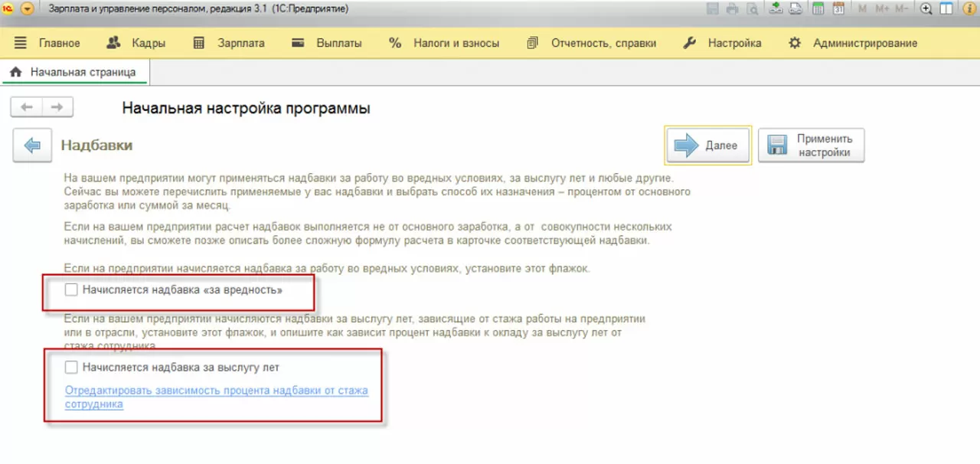980x464 pixels.
Task: Open the Настройка section
Action: coord(722,43)
